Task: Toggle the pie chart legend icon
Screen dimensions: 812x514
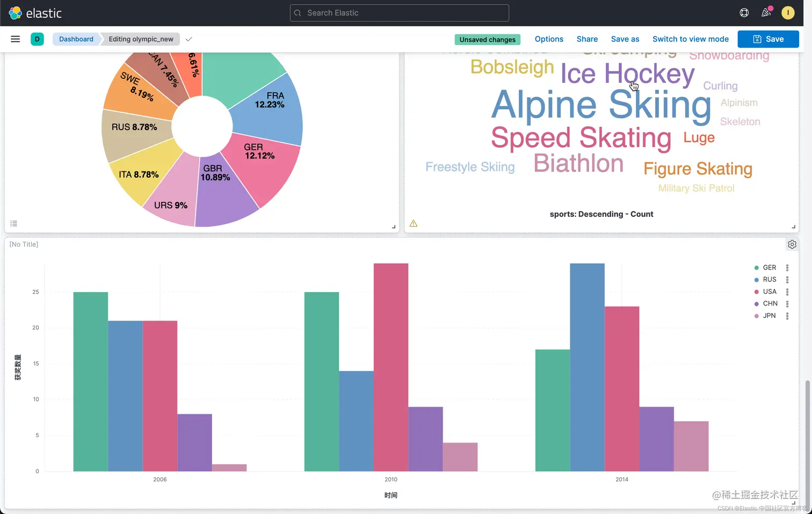Action: click(14, 223)
